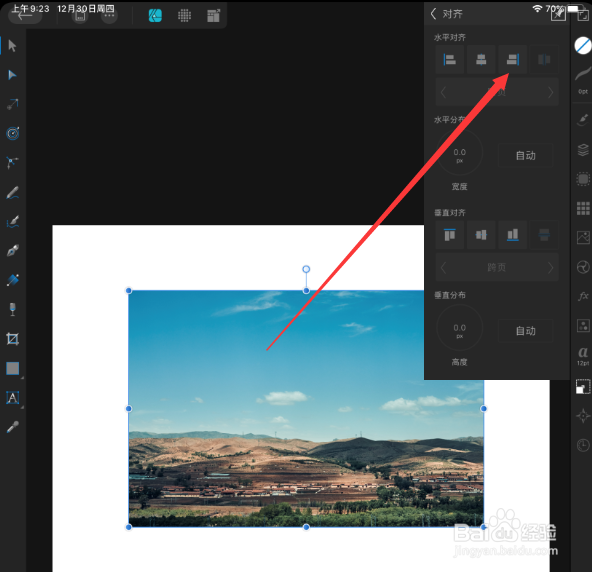Select the Transparency glass tool
The height and width of the screenshot is (572, 592).
(x=12, y=309)
